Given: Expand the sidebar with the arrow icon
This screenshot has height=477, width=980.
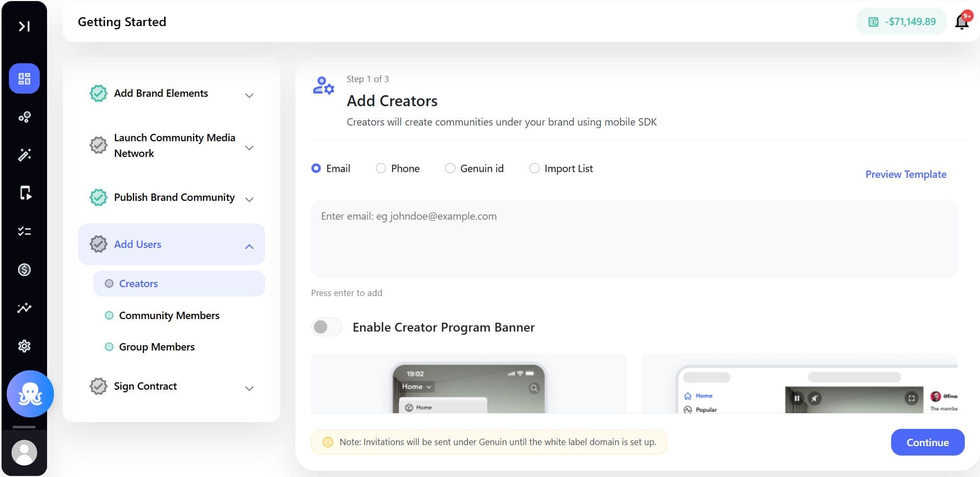Looking at the screenshot, I should [x=24, y=26].
